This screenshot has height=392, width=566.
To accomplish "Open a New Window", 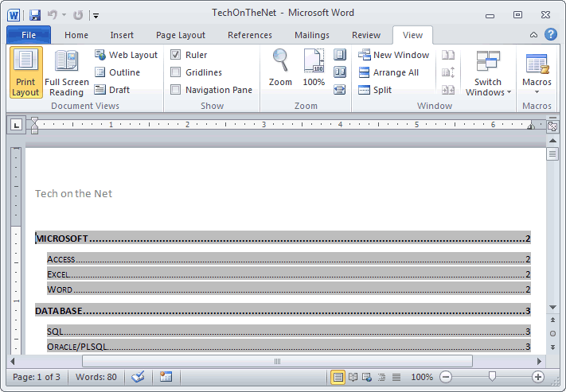I will (x=394, y=55).
